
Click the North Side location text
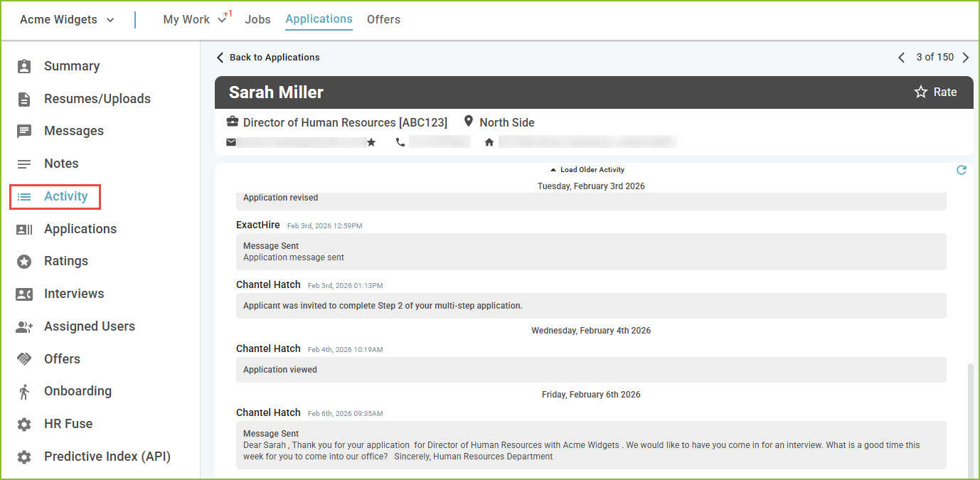point(507,122)
